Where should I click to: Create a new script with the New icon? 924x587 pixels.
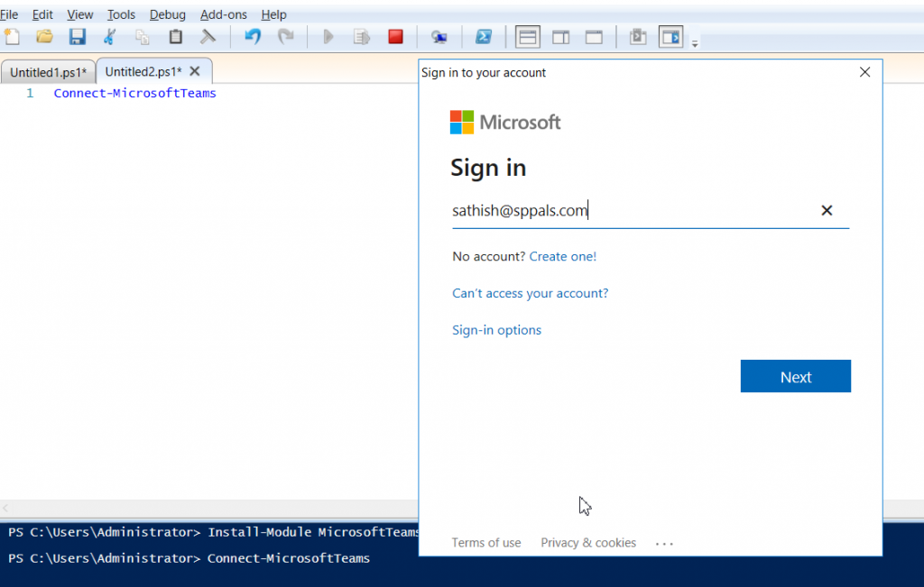pyautogui.click(x=12, y=37)
